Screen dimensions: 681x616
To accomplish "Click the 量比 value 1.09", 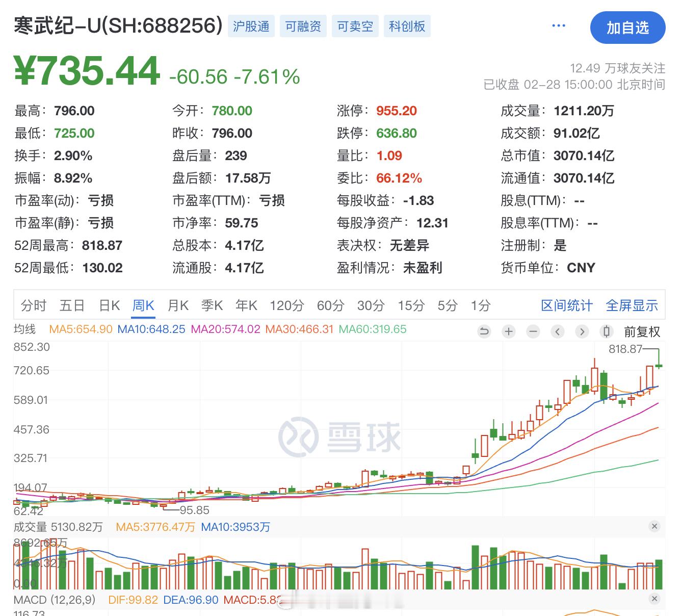I will (389, 156).
